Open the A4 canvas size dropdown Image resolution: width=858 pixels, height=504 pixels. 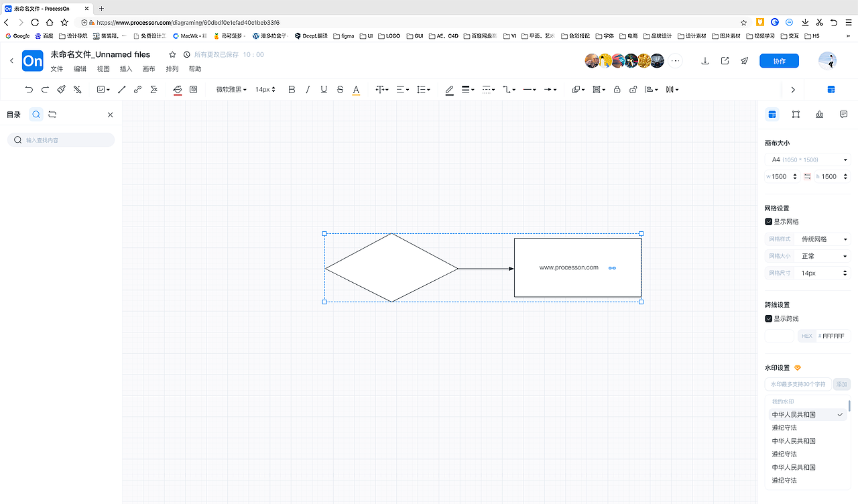(808, 160)
